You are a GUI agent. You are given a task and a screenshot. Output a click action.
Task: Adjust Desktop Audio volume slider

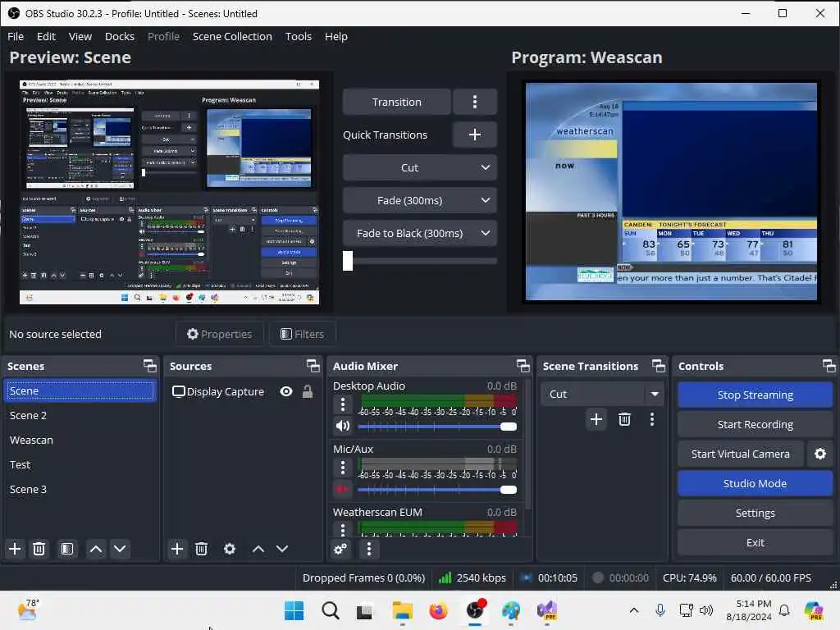(x=509, y=427)
